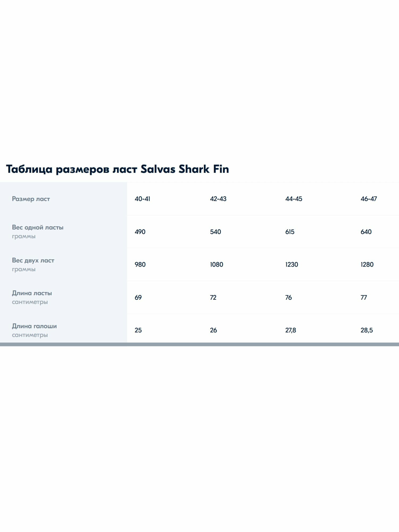Image resolution: width=399 pixels, height=532 pixels.
Task: Click the gray horizontal bar below table
Action: coord(199,344)
